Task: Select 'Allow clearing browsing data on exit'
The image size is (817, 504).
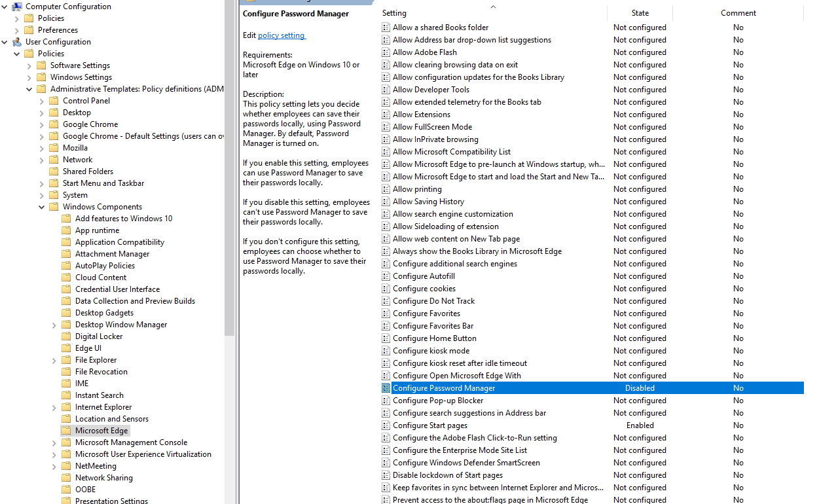Action: tap(455, 65)
